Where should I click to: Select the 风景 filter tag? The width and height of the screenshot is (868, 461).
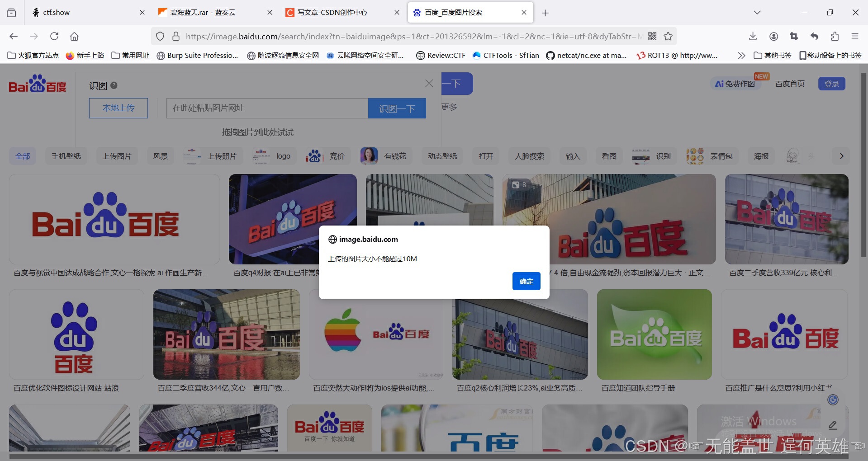coord(160,156)
